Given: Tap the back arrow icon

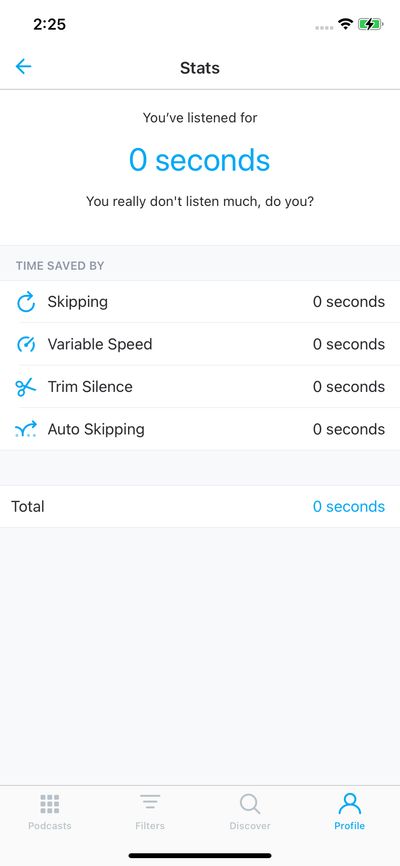Looking at the screenshot, I should [x=23, y=67].
